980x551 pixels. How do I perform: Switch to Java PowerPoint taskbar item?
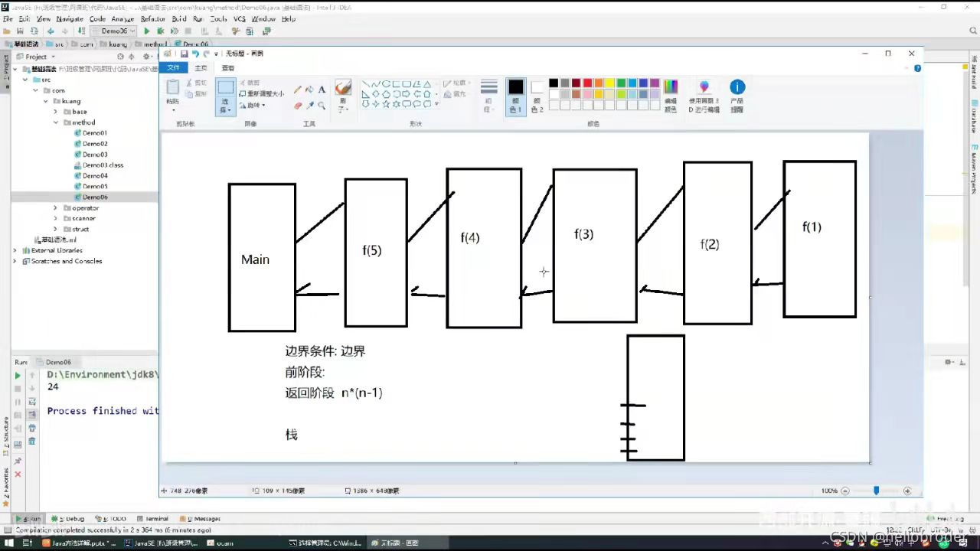(80, 543)
